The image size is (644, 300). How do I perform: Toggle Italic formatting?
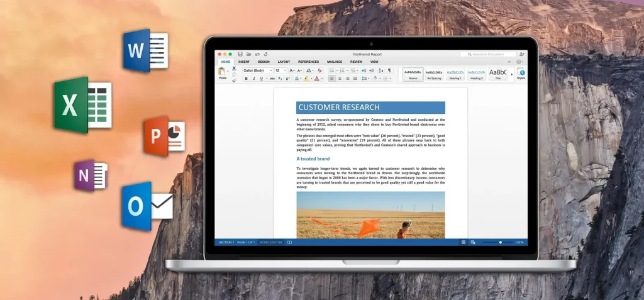click(253, 79)
